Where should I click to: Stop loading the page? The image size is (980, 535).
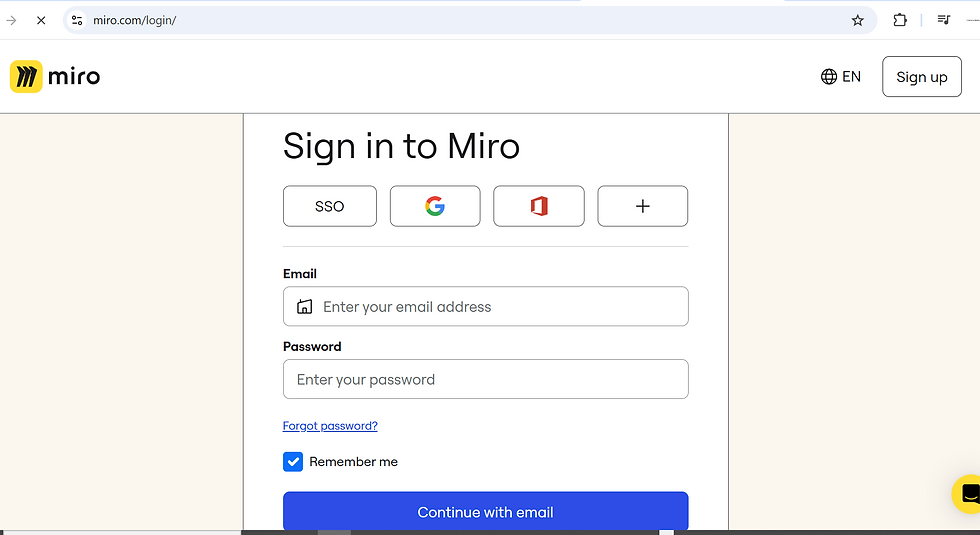tap(41, 20)
